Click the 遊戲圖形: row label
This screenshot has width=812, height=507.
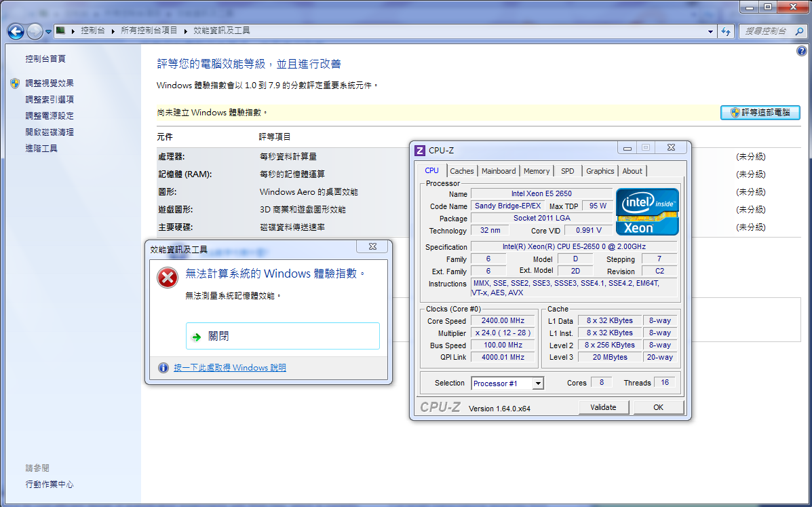(x=176, y=209)
